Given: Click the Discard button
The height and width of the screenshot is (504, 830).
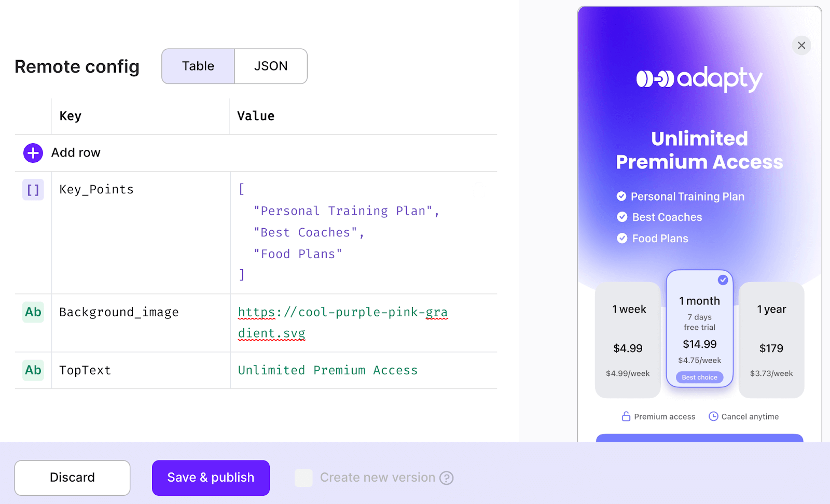Looking at the screenshot, I should tap(72, 478).
